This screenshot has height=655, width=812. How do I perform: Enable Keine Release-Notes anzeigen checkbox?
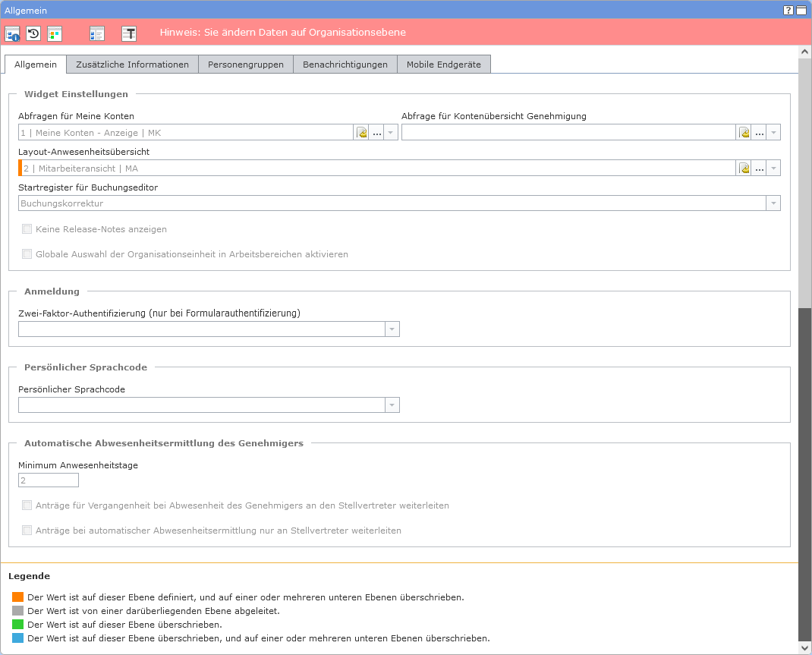(x=27, y=229)
